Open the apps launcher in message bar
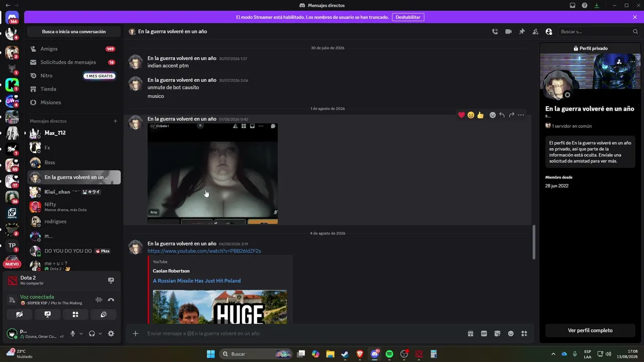Viewport: 644px width, 362px height. (x=524, y=333)
